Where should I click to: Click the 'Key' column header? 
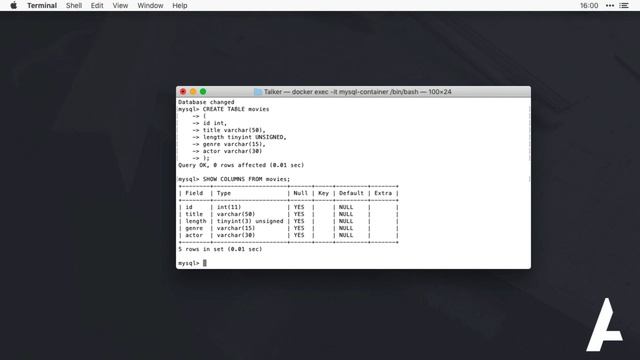[x=323, y=193]
